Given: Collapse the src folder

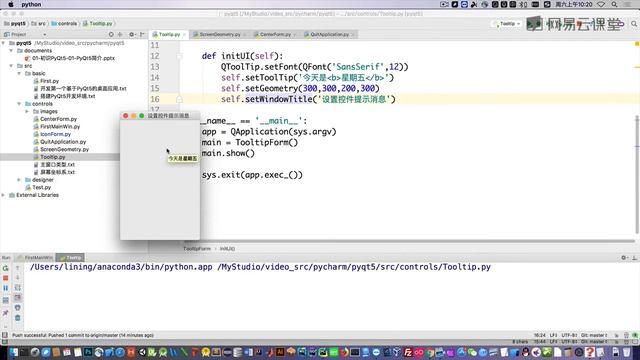Looking at the screenshot, I should pyautogui.click(x=11, y=66).
